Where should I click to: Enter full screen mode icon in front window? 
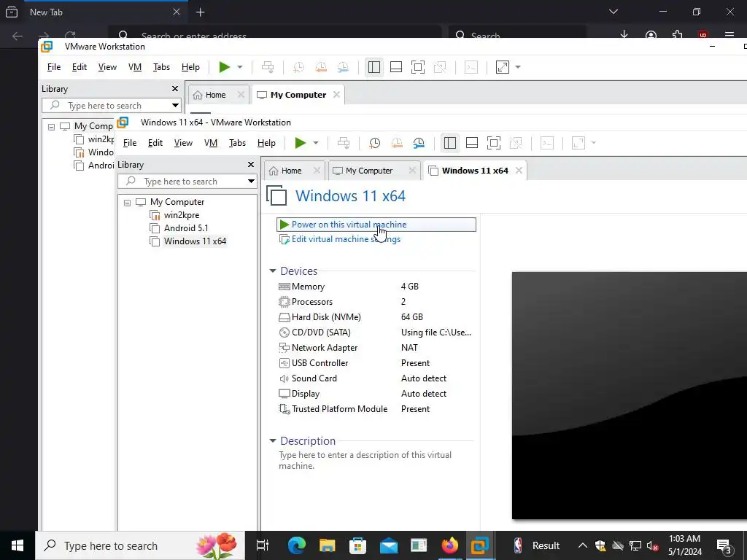click(x=494, y=143)
